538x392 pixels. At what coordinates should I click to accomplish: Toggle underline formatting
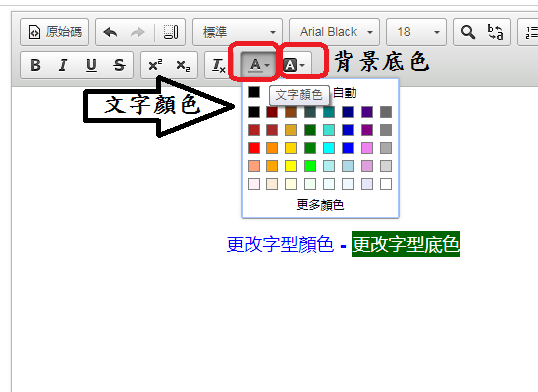[x=91, y=65]
